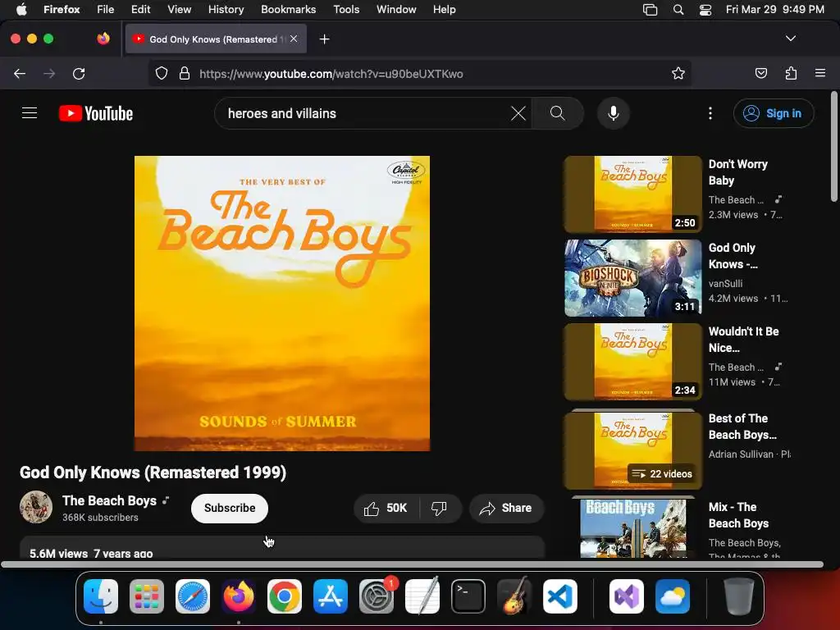Open Firefox extensions menu

click(792, 73)
